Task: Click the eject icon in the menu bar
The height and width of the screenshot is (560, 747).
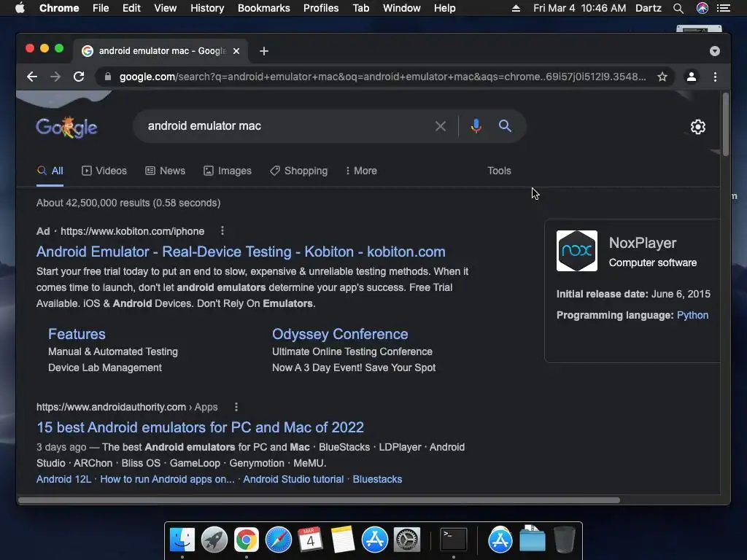Action: coord(516,8)
